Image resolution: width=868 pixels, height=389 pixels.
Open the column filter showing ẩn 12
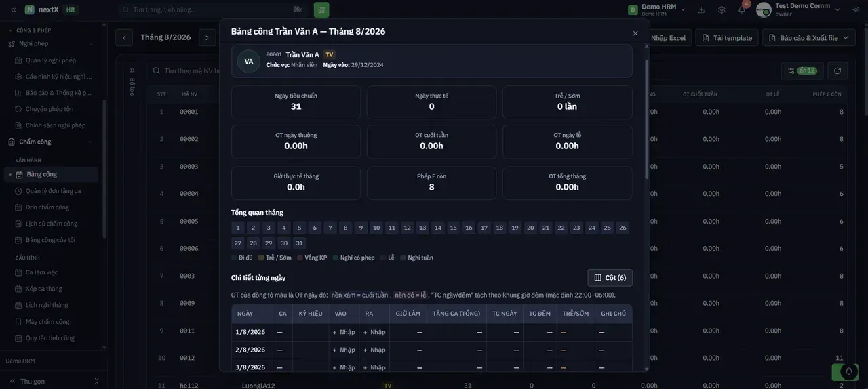click(x=802, y=70)
